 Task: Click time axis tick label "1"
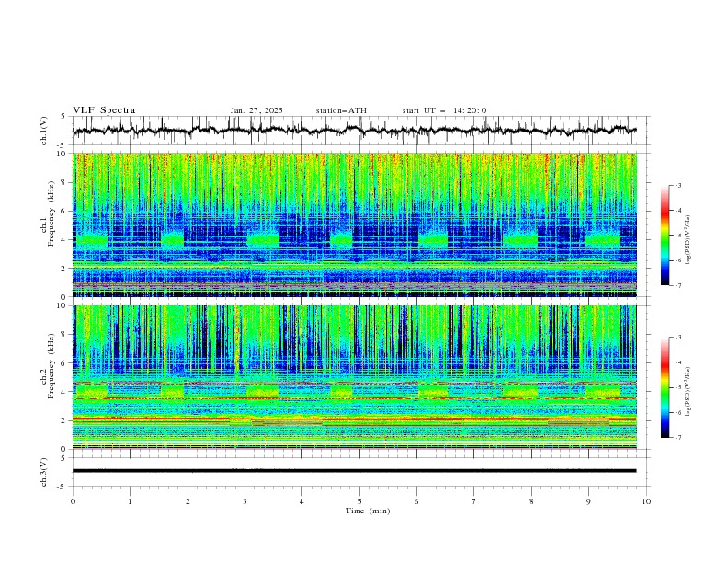click(130, 501)
